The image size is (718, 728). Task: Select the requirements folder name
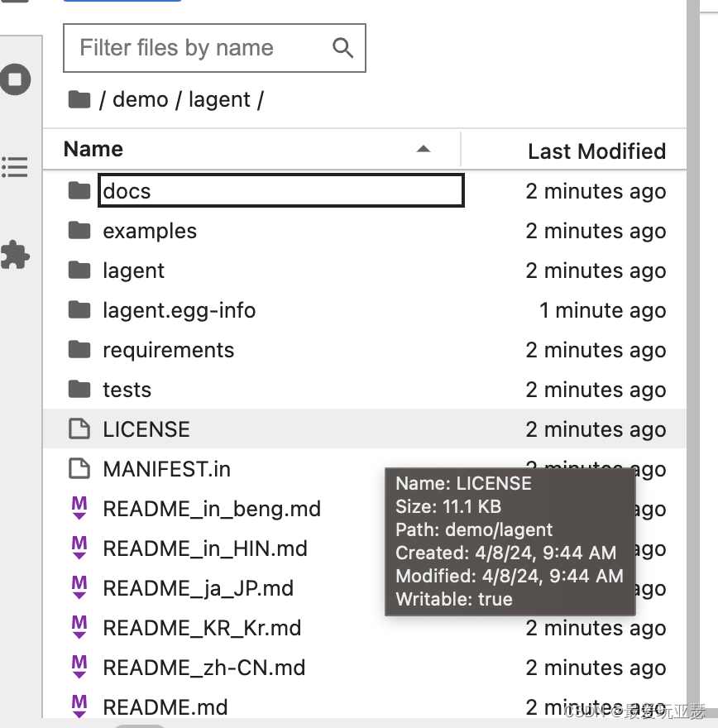[169, 350]
